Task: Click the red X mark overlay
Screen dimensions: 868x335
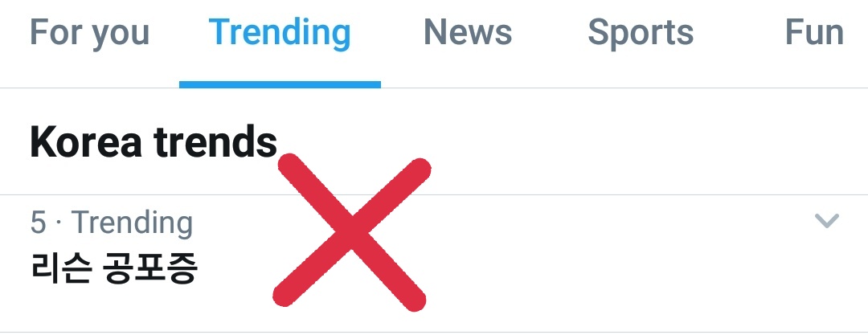Action: pyautogui.click(x=351, y=231)
